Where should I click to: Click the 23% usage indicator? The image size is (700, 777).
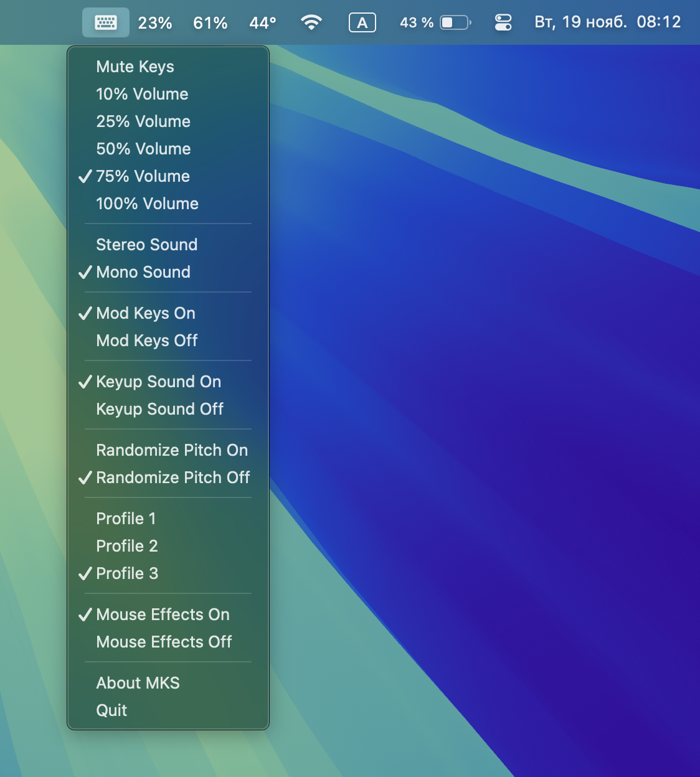coord(154,23)
